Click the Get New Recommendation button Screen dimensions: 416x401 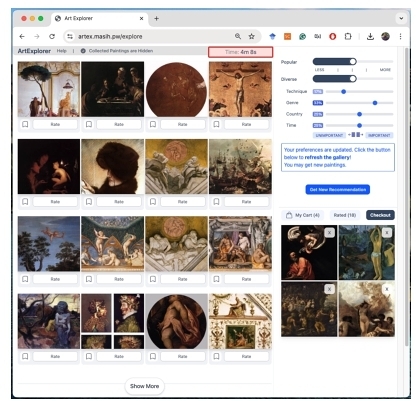coord(338,189)
